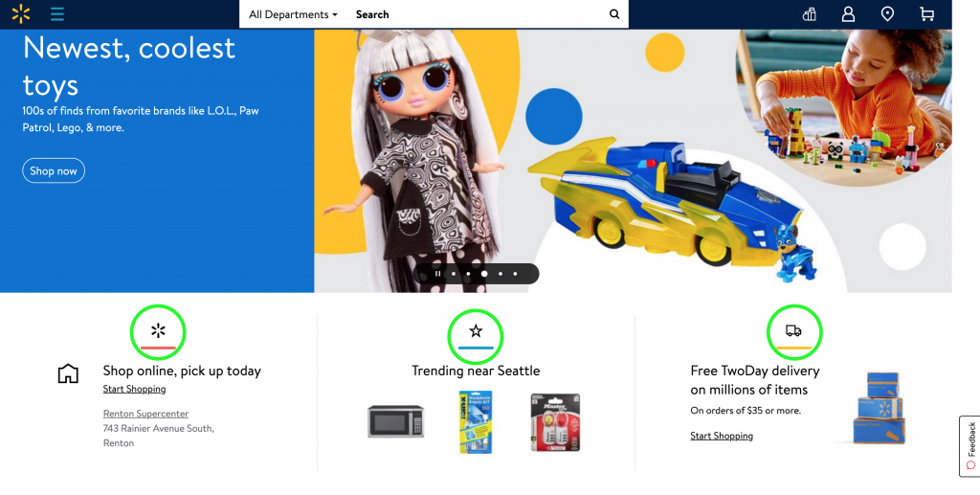The image size is (980, 495).
Task: Open the windshield repair kit item
Action: [476, 422]
